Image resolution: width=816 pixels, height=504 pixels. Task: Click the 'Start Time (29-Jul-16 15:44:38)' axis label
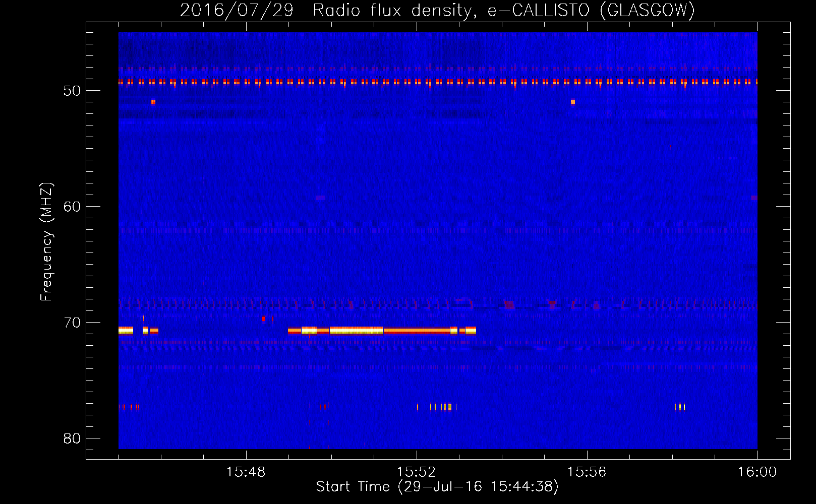tap(437, 487)
